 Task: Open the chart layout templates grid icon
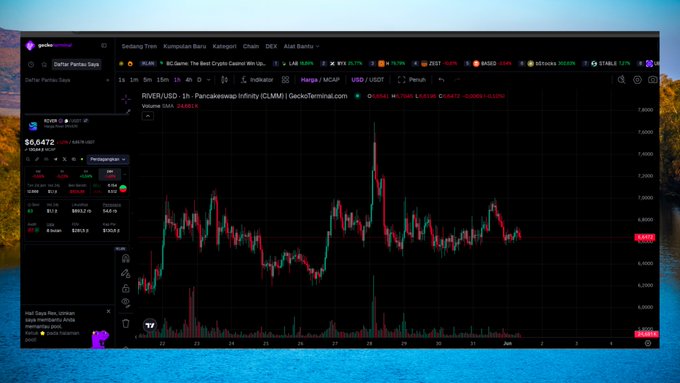(x=285, y=80)
